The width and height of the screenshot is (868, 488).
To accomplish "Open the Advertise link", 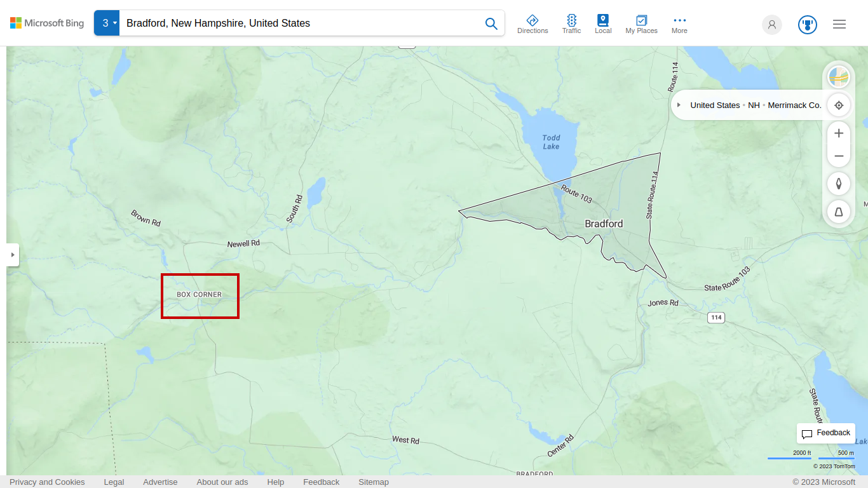I will [160, 482].
